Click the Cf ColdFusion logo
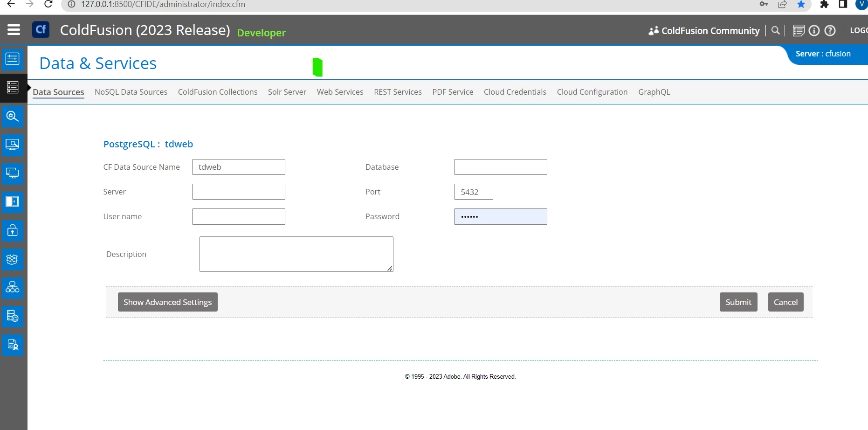The image size is (868, 430). tap(41, 30)
